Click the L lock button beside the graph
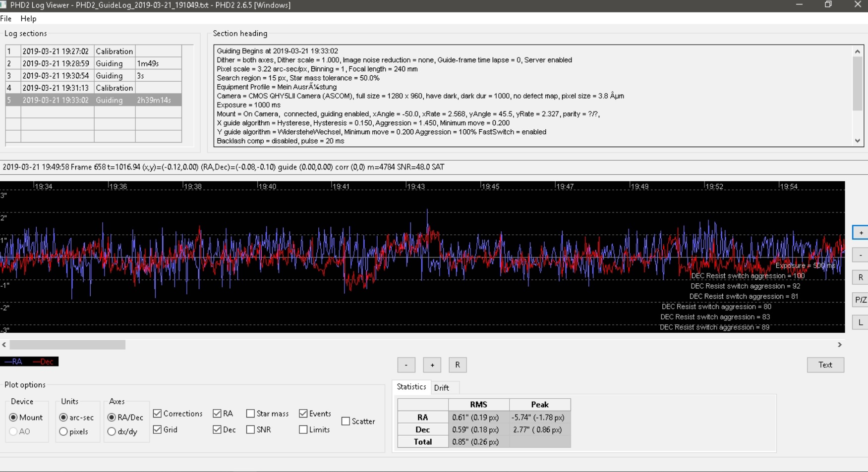 pyautogui.click(x=861, y=322)
